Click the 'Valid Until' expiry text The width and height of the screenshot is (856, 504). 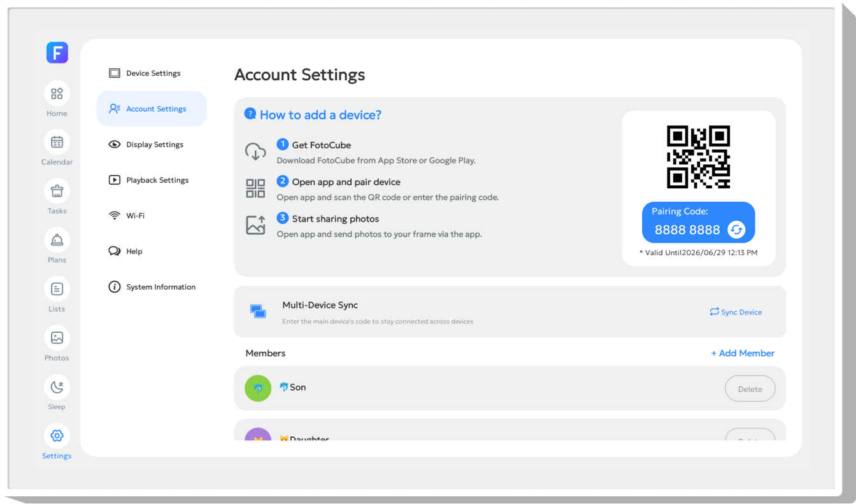pyautogui.click(x=699, y=253)
